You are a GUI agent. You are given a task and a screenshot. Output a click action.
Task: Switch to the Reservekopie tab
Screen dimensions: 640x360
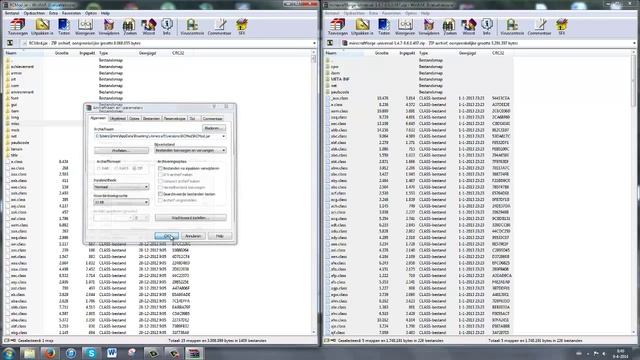[x=175, y=118]
